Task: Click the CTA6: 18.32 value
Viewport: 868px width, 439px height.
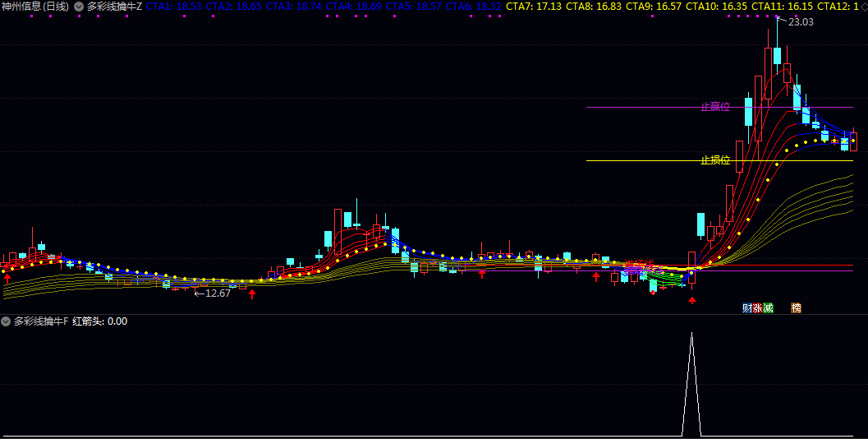Action: coord(474,7)
